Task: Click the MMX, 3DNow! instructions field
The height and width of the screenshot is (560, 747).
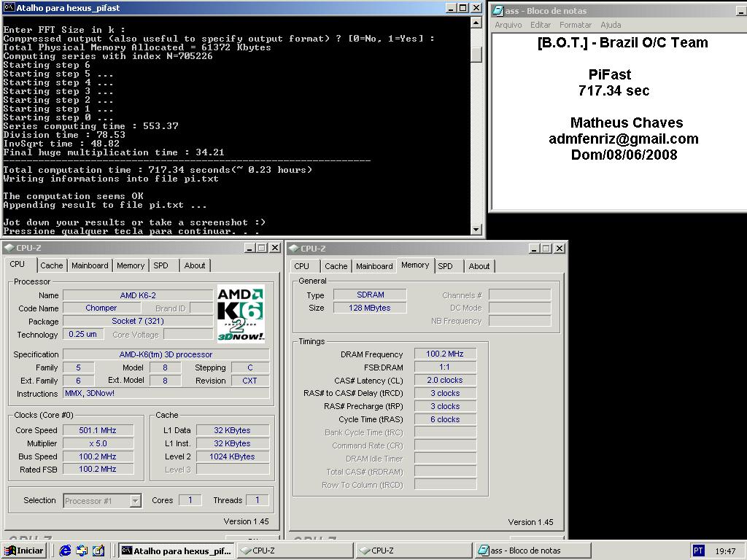Action: tap(166, 393)
